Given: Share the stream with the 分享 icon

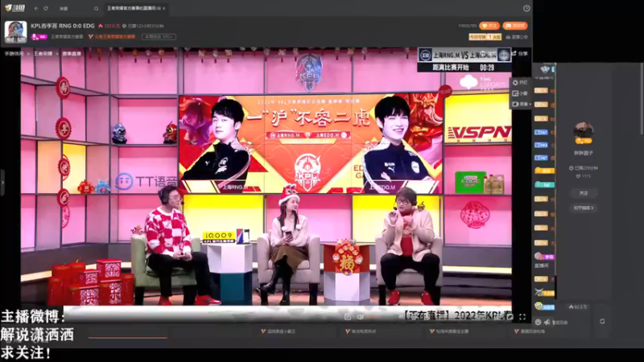Looking at the screenshot, I should (x=519, y=53).
